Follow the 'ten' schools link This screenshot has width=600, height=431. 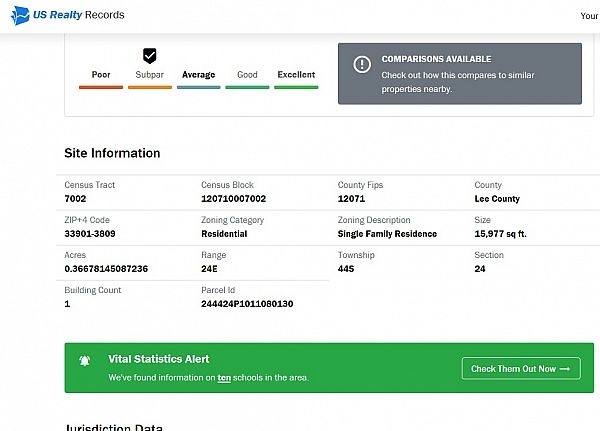[225, 378]
